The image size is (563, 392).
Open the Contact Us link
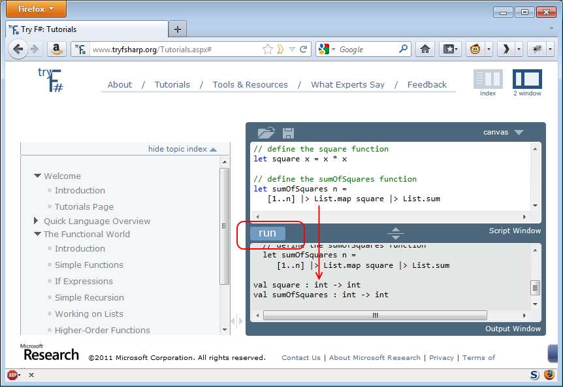coord(301,357)
